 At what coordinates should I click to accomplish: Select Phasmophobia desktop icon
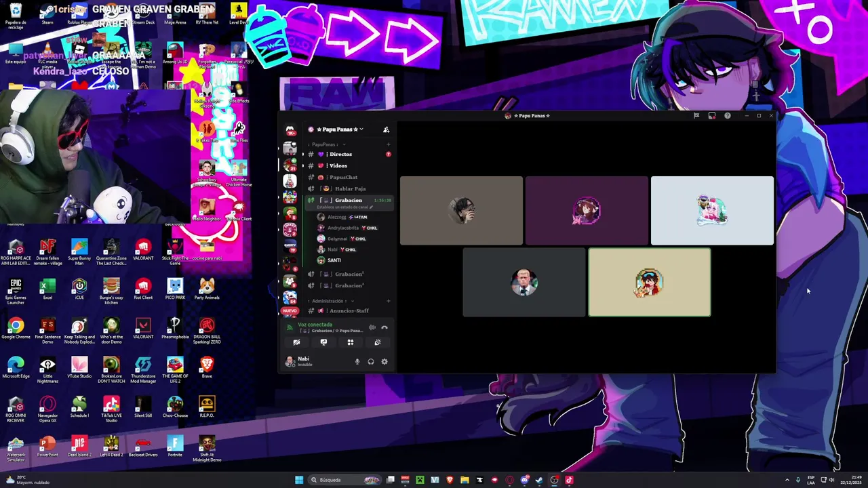tap(175, 329)
